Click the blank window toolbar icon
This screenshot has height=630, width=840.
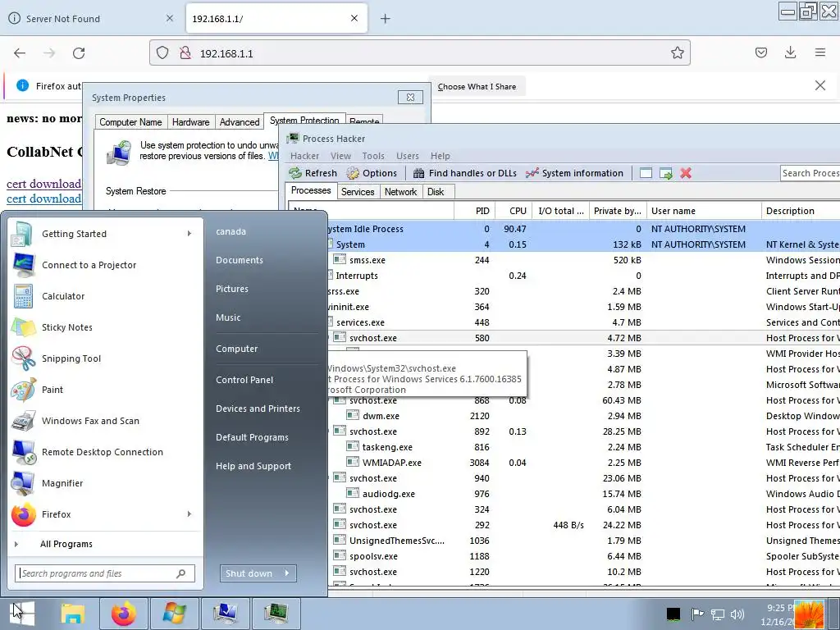(646, 173)
